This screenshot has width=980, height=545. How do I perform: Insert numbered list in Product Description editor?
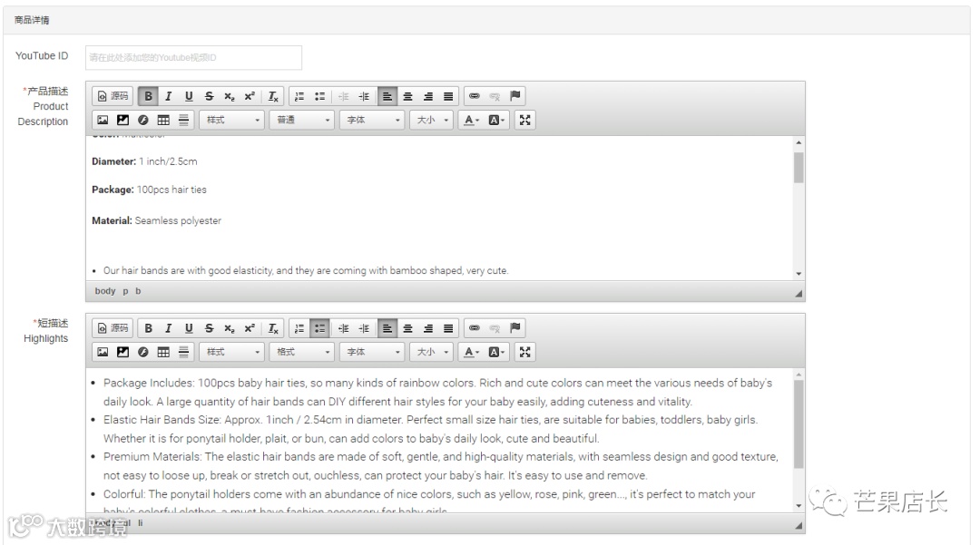299,96
